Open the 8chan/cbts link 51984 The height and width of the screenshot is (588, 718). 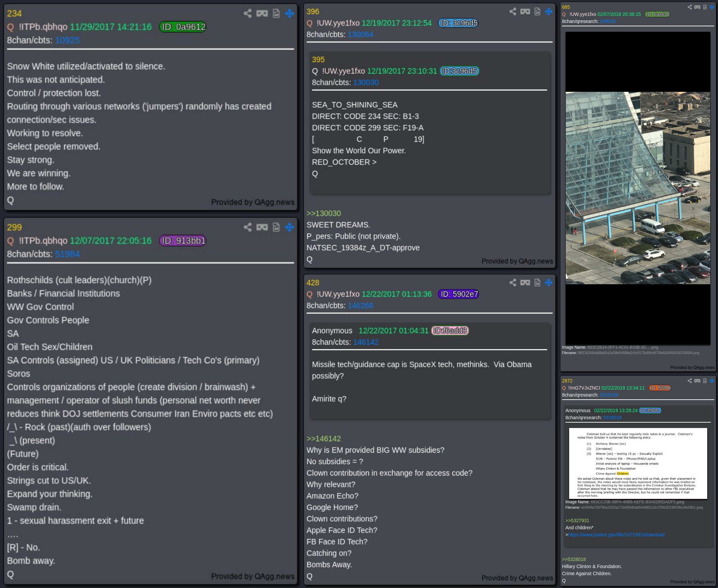(x=68, y=254)
